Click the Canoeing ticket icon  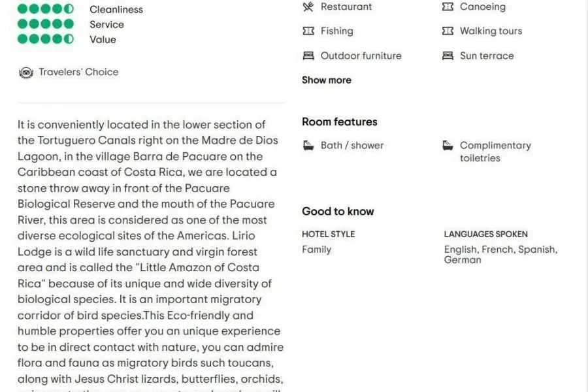[x=448, y=7]
